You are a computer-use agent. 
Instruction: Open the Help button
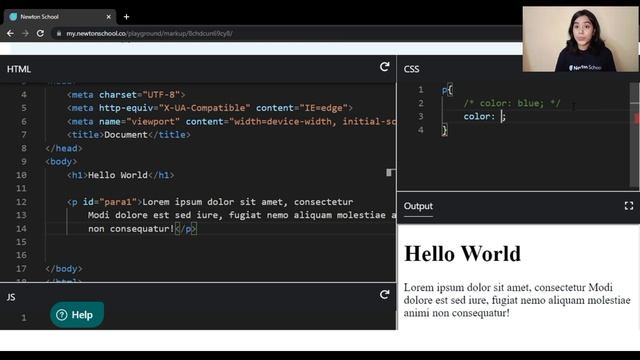[77, 315]
